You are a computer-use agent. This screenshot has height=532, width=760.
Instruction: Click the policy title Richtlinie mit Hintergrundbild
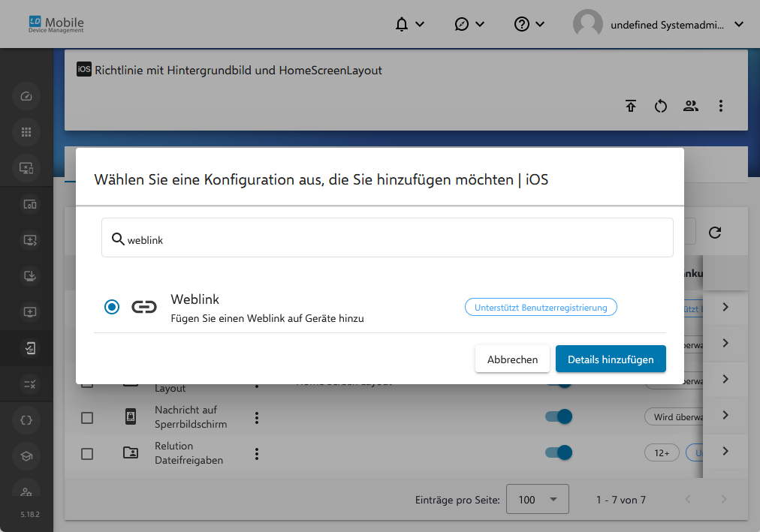point(239,71)
